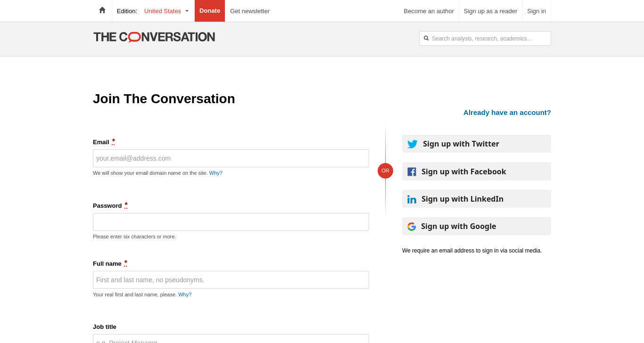Select Sign up as a reader
644x343 pixels.
490,11
